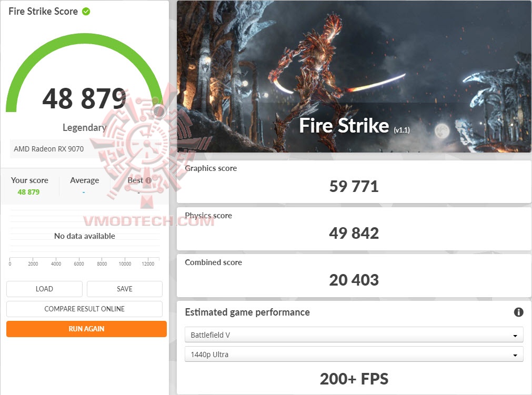
Task: Click the Graphics score value 59 771
Action: click(x=354, y=187)
